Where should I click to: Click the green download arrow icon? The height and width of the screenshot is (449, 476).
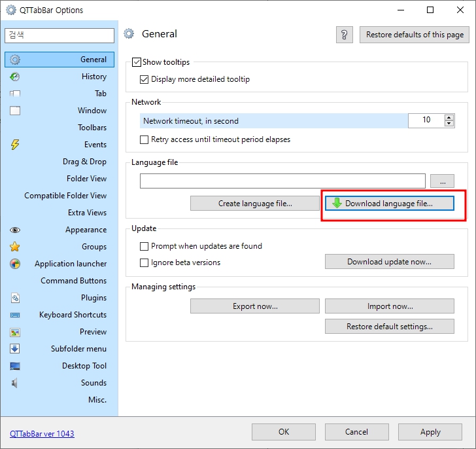pos(337,203)
